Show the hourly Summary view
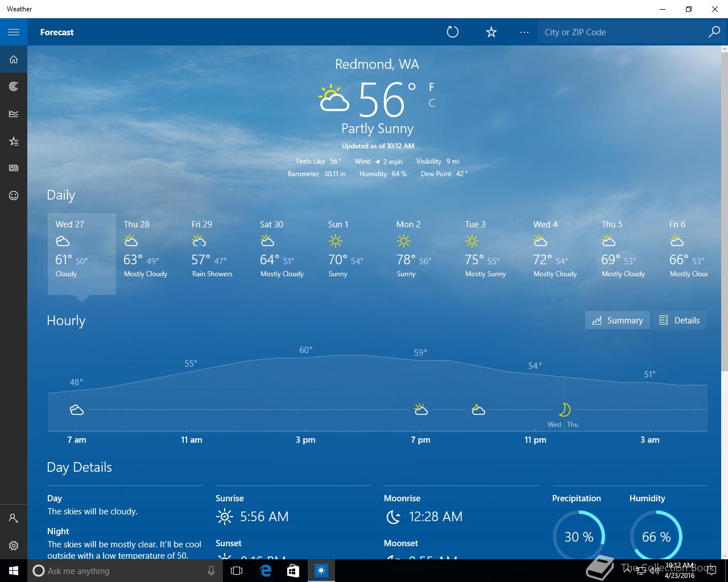 pos(618,320)
